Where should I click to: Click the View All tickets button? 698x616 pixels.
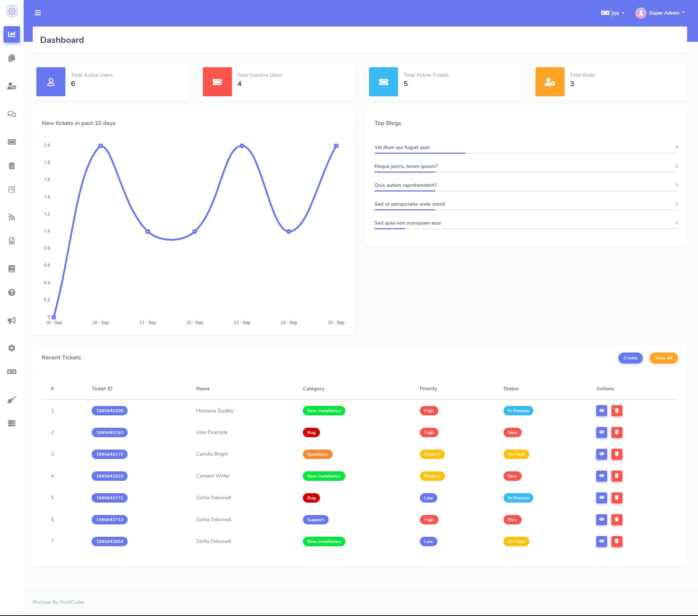click(663, 358)
